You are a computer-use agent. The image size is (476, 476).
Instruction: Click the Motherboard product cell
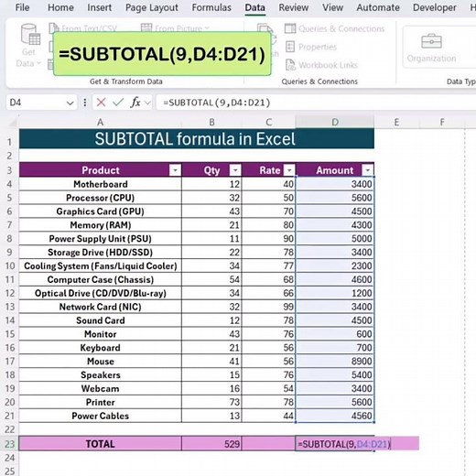pos(100,184)
